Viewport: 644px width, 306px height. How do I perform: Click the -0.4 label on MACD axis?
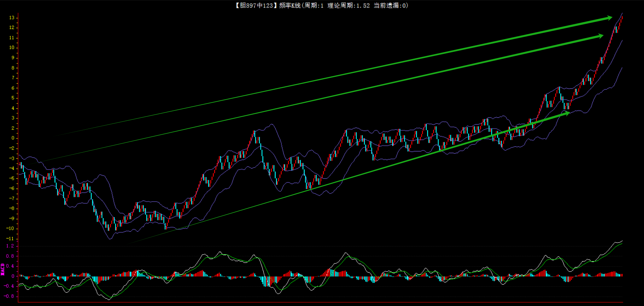pos(9,286)
